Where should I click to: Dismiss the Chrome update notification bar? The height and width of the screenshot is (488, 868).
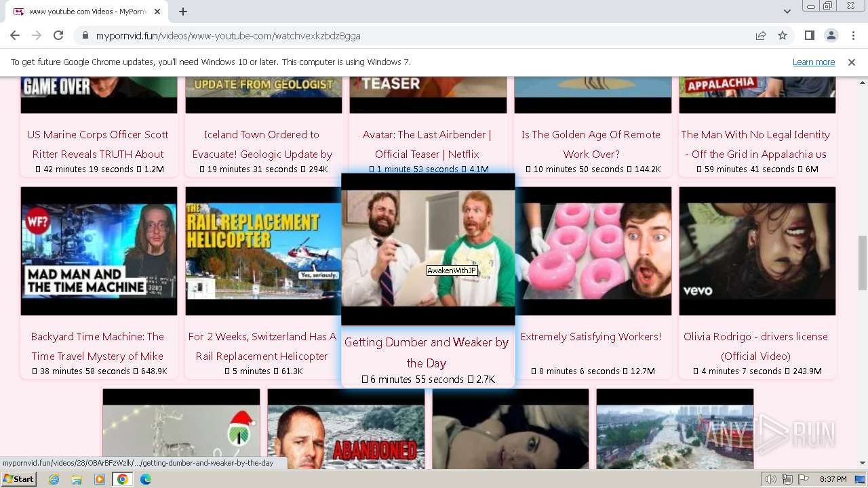click(x=852, y=62)
